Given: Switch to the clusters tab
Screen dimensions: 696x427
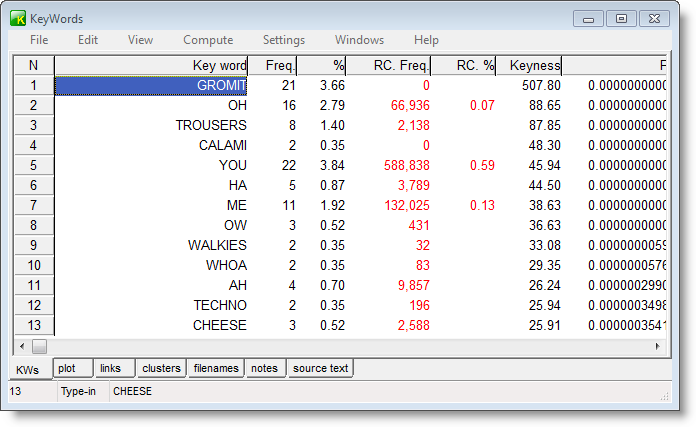Looking at the screenshot, I should coord(160,368).
